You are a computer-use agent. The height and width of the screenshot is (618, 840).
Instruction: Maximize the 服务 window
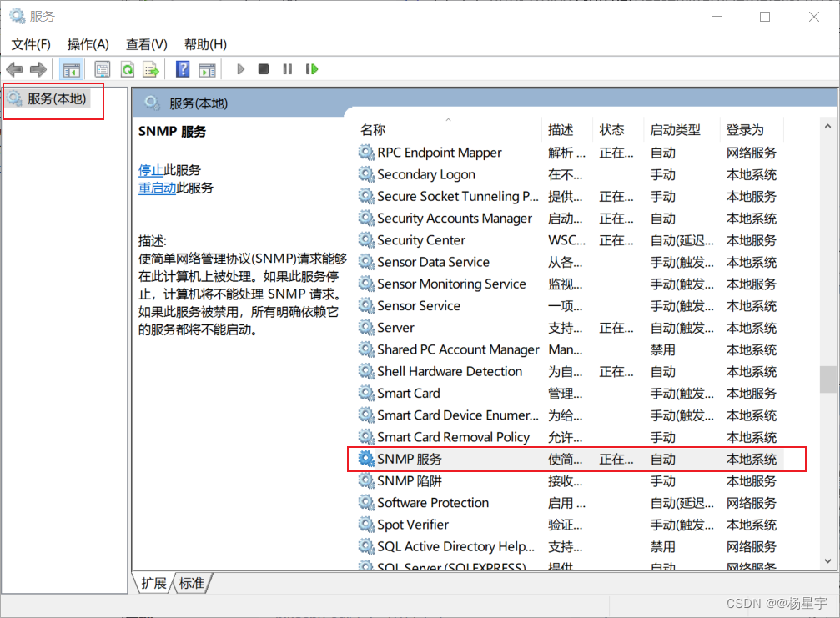point(765,17)
